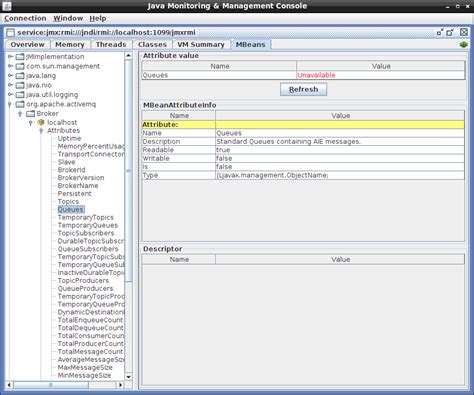The width and height of the screenshot is (474, 395).
Task: Select the BrokerVersion attribute
Action: click(x=81, y=178)
